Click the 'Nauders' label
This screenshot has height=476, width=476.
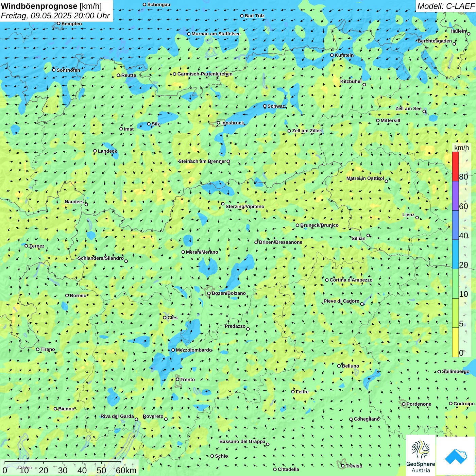point(74,202)
